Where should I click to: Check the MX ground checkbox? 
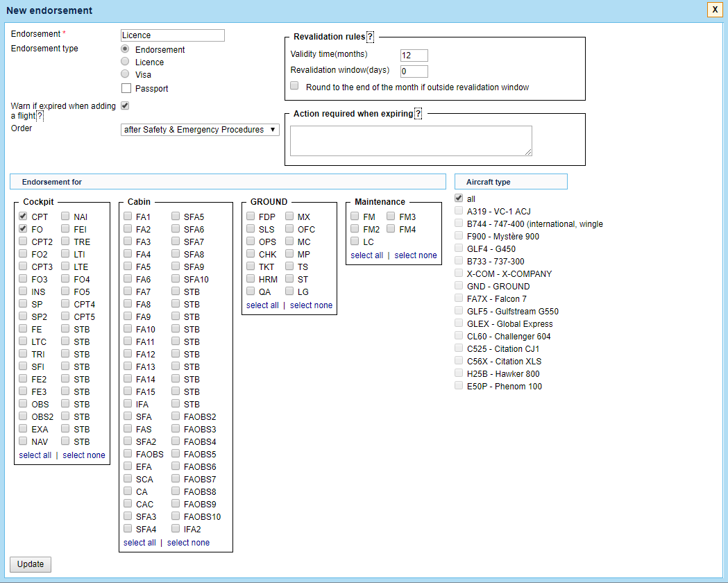289,217
